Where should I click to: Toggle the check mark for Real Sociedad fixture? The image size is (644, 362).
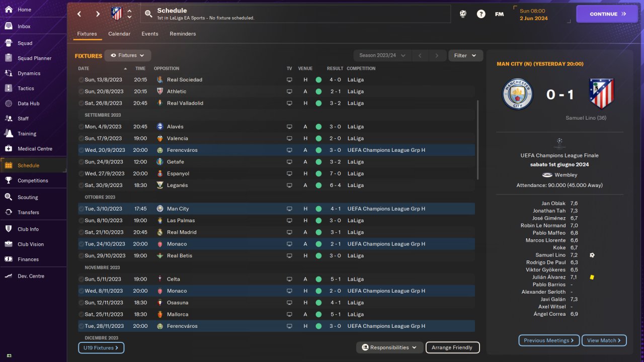[x=81, y=79]
